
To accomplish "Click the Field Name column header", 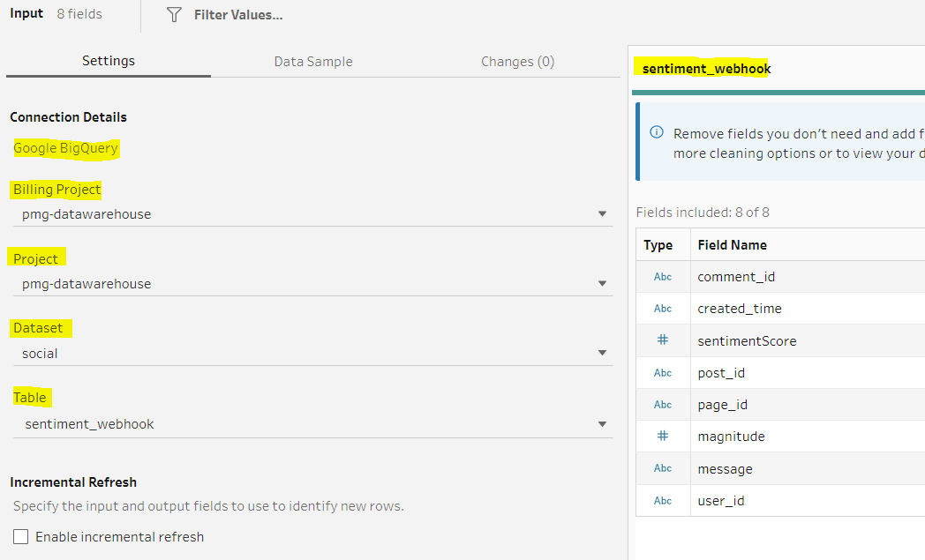I will click(x=732, y=245).
